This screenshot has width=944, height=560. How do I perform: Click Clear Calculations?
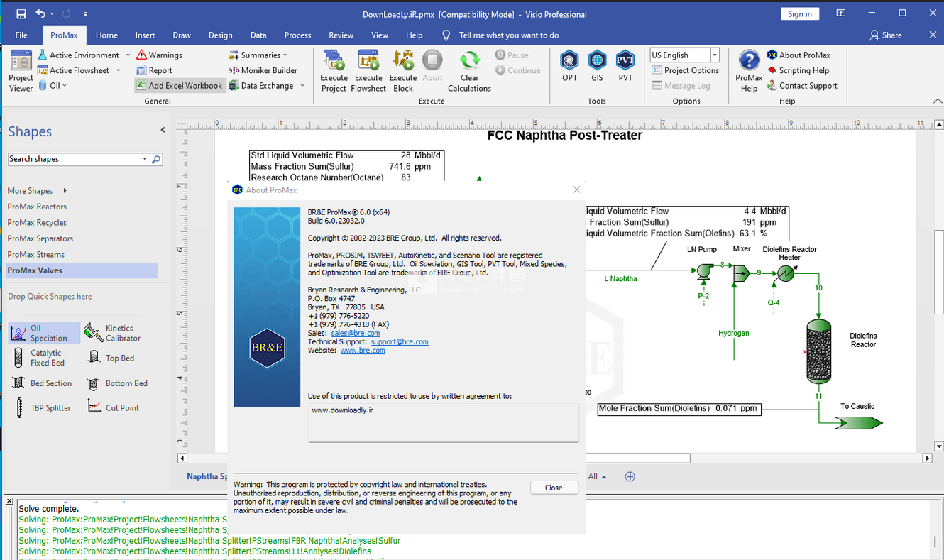(469, 71)
